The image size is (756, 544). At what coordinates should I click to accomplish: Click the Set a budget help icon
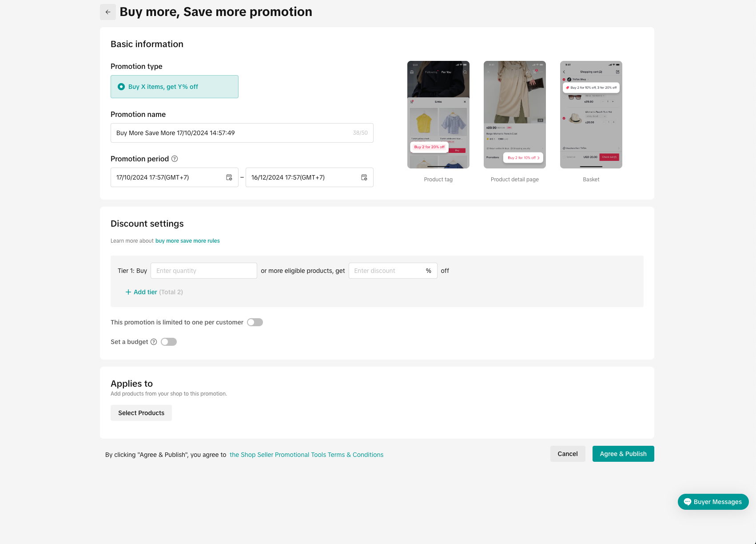click(x=154, y=342)
